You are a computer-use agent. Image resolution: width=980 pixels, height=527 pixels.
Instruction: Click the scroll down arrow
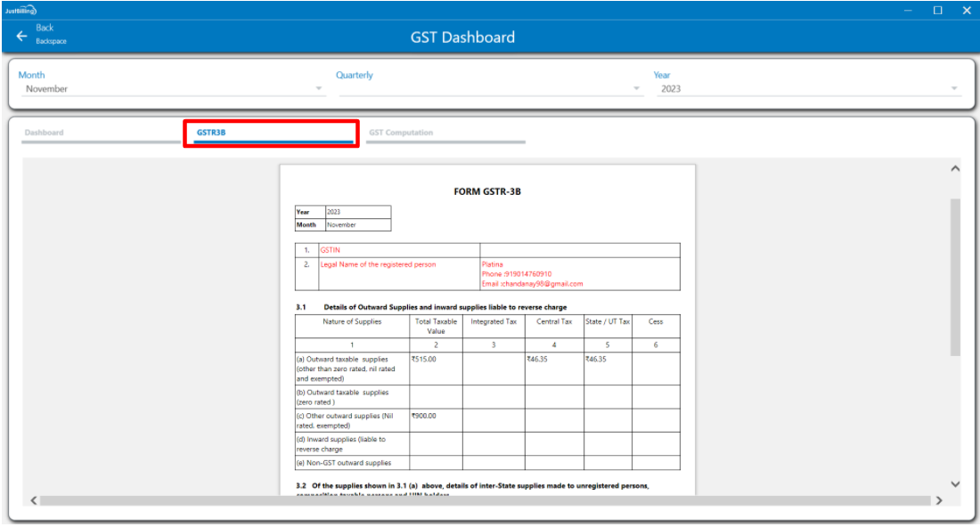[x=955, y=484]
